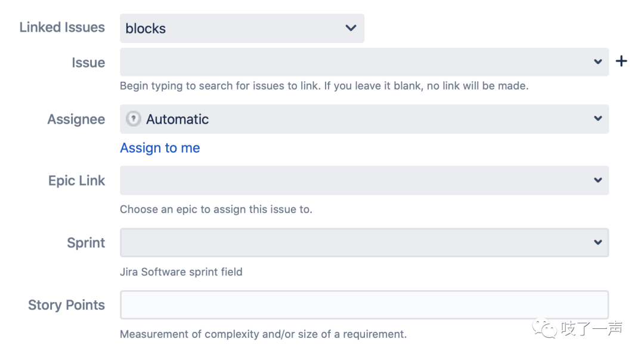Viewport: 644px width, 357px height.
Task: Click the Epic Link field label
Action: 76,180
